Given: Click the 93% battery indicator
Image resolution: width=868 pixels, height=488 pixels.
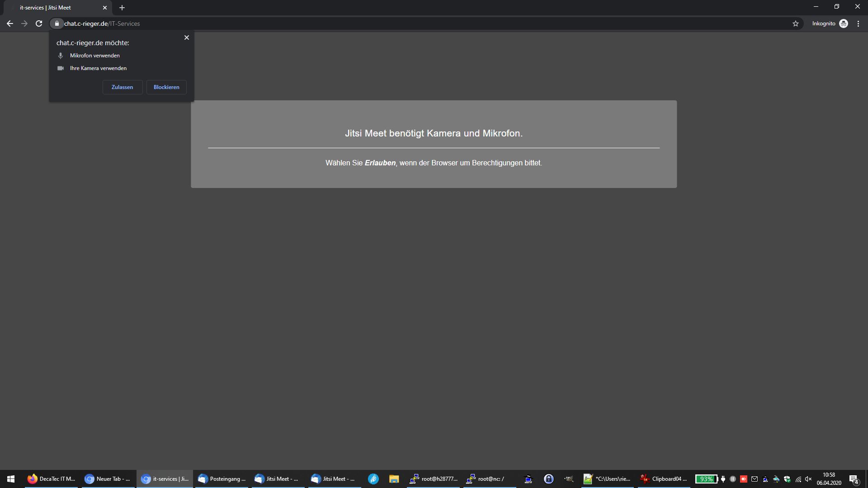Looking at the screenshot, I should point(706,479).
